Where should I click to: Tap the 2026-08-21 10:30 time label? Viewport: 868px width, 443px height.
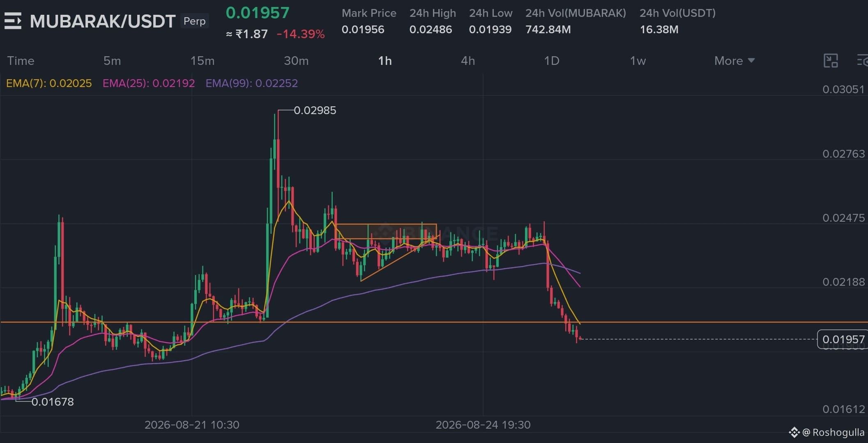coord(192,425)
